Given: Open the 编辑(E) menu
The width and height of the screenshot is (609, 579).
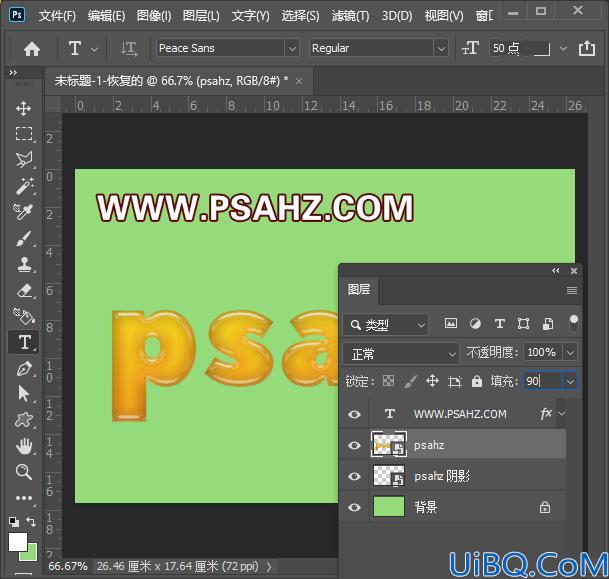Looking at the screenshot, I should pyautogui.click(x=106, y=16).
